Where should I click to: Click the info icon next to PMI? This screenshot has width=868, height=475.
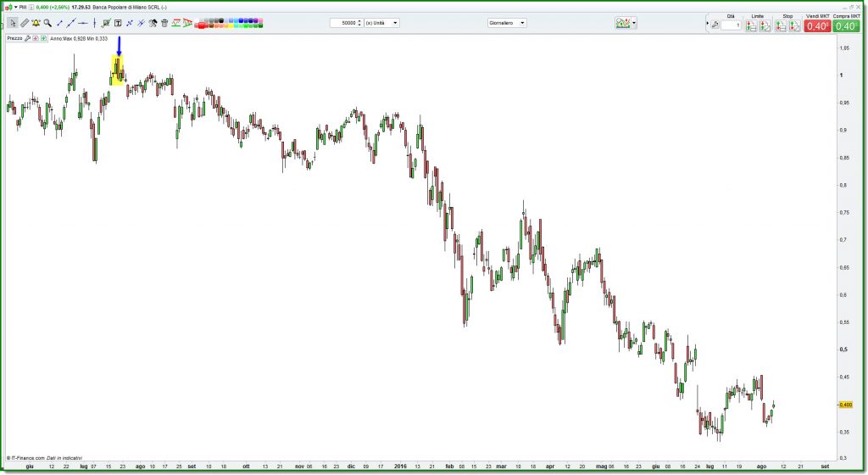[x=31, y=7]
